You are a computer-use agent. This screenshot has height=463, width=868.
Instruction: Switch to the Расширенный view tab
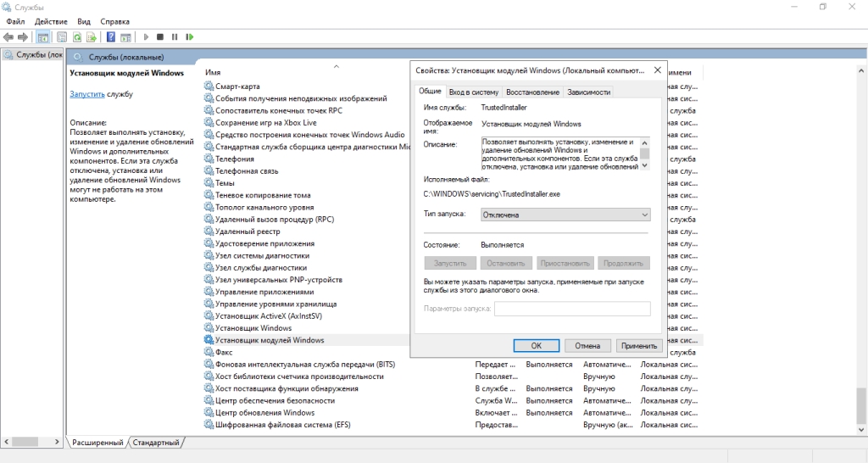pos(97,443)
